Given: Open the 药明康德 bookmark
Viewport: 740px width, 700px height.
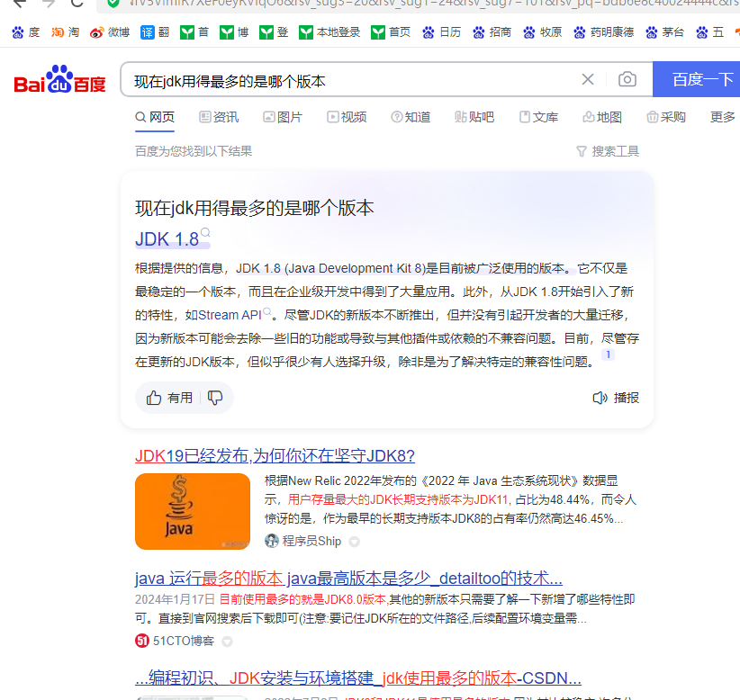Looking at the screenshot, I should 603,32.
